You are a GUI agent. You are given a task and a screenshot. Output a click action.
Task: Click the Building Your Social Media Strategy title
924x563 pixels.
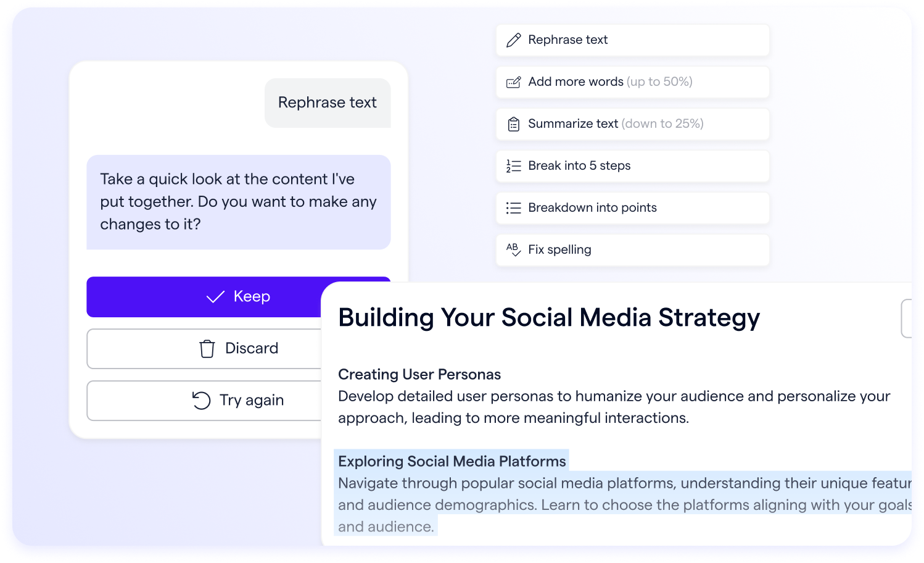click(548, 317)
